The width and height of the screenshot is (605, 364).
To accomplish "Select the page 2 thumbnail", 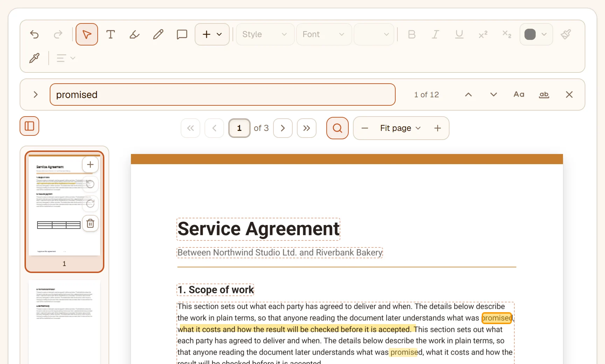I will coord(64,322).
